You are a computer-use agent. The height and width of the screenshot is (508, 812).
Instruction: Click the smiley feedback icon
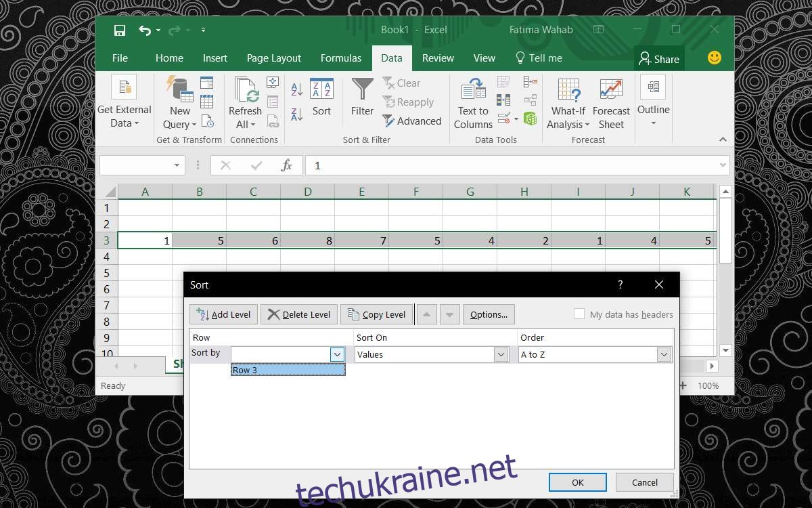click(x=715, y=58)
